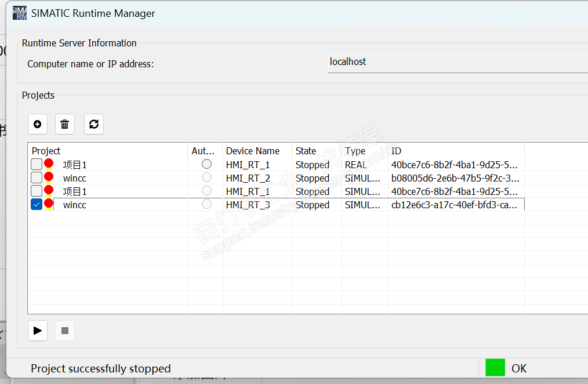
Task: Start the selected project with play button
Action: coord(38,331)
